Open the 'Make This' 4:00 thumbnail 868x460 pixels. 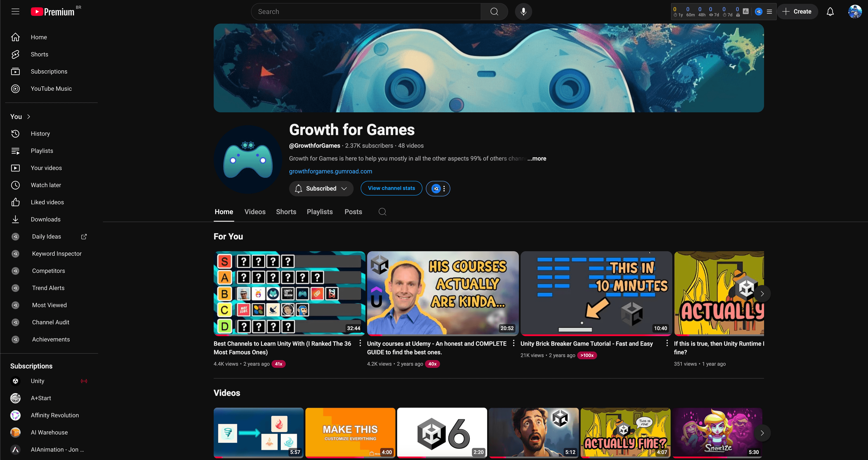coord(350,433)
